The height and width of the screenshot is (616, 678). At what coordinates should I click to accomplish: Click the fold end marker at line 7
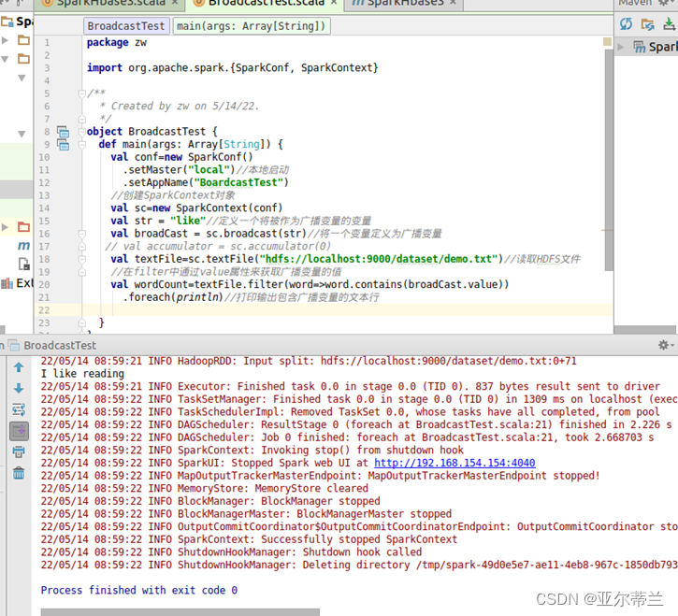tap(81, 119)
